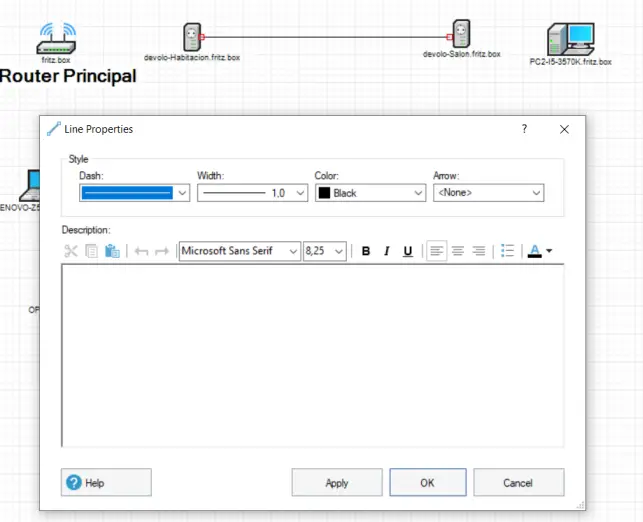Click the OK button

click(428, 482)
